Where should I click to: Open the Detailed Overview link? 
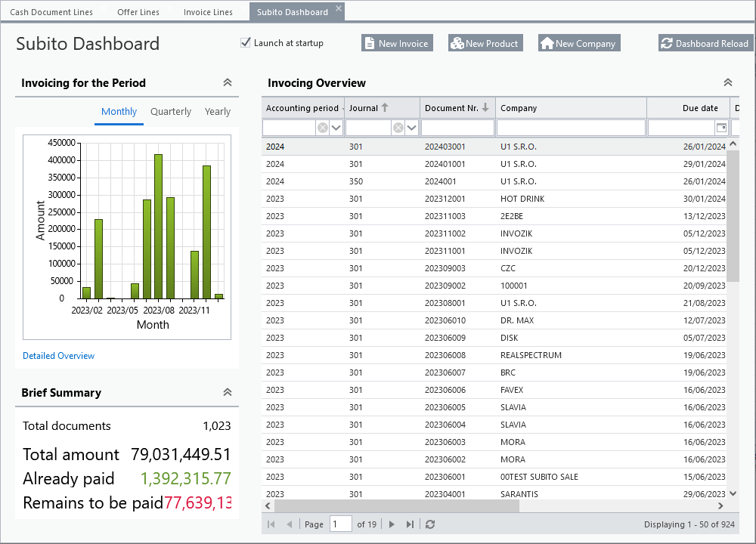58,356
